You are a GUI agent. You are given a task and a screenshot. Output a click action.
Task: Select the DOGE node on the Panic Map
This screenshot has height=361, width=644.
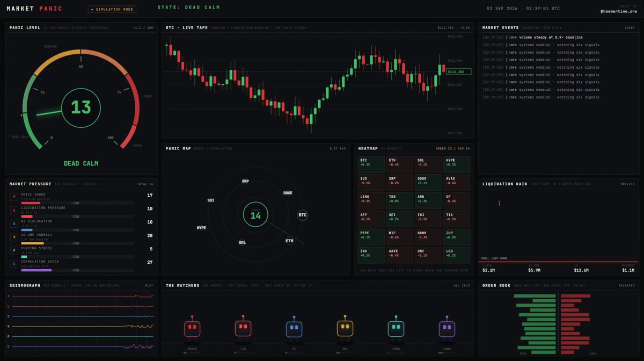coord(288,193)
